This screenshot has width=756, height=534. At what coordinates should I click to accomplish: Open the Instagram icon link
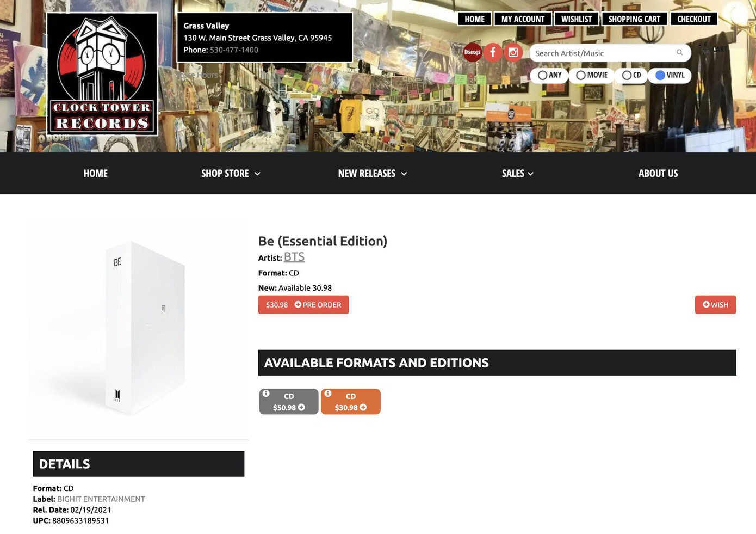click(x=513, y=52)
